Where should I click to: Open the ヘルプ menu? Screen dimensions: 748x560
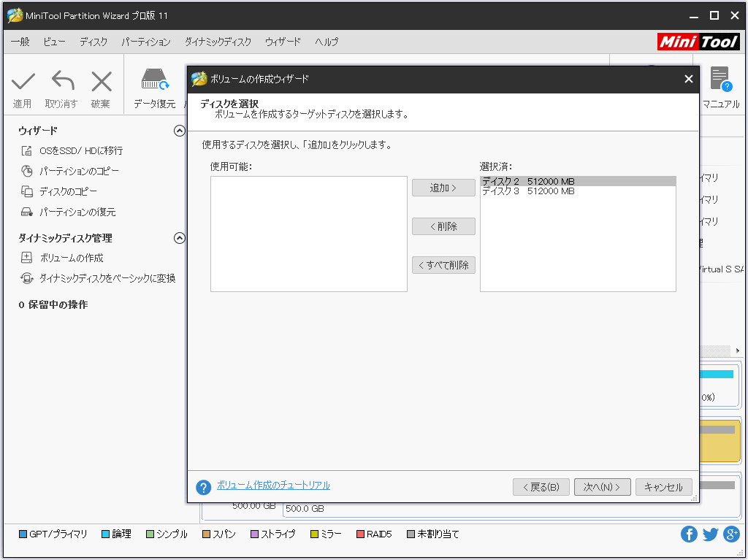(x=327, y=42)
